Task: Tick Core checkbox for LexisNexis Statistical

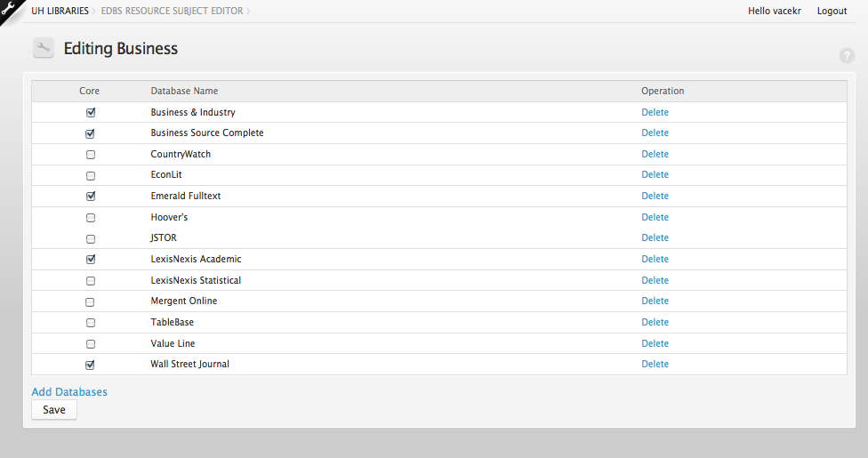Action: coord(90,281)
